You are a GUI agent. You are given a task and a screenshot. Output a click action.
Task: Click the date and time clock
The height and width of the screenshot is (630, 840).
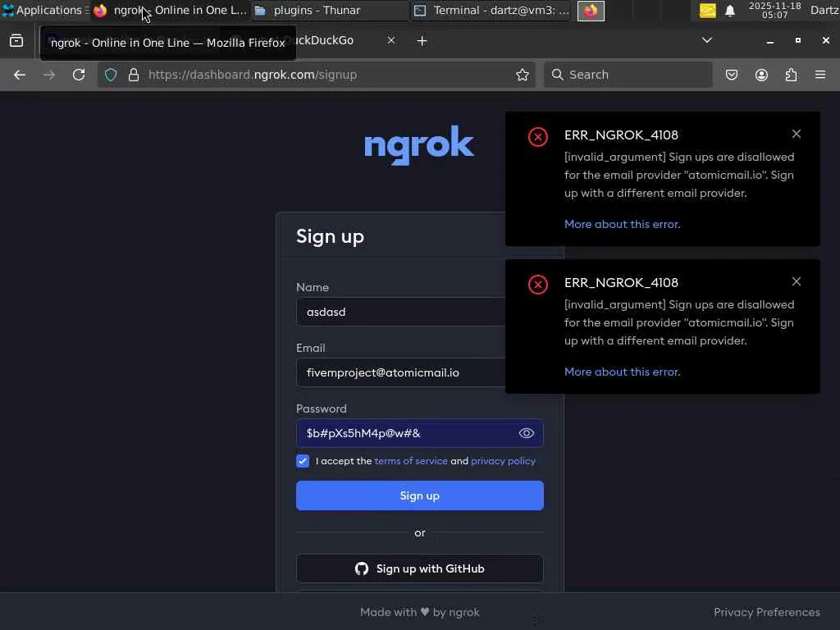pos(774,10)
